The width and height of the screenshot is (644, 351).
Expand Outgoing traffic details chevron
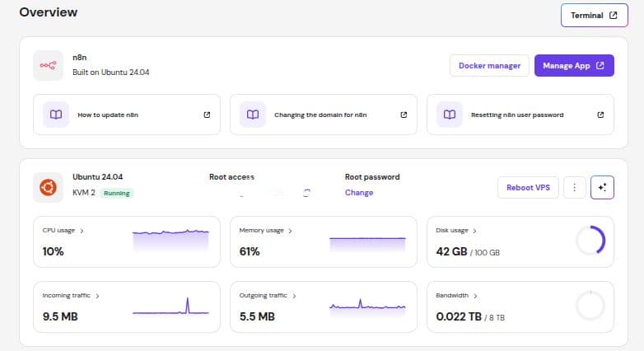click(294, 296)
